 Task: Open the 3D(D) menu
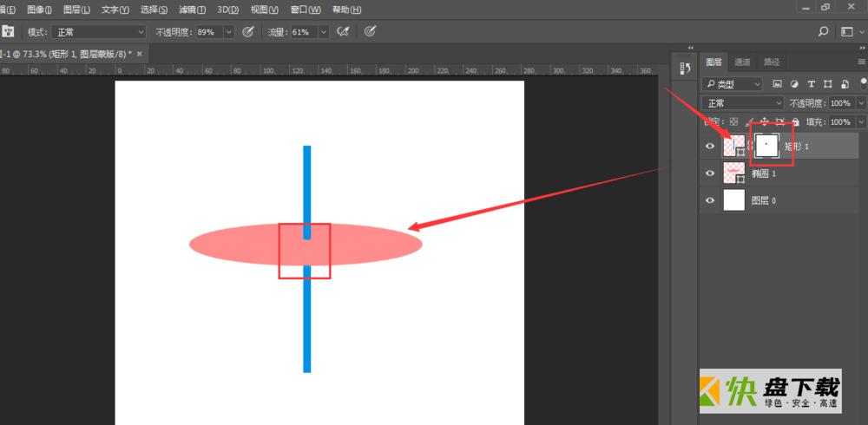pos(228,10)
